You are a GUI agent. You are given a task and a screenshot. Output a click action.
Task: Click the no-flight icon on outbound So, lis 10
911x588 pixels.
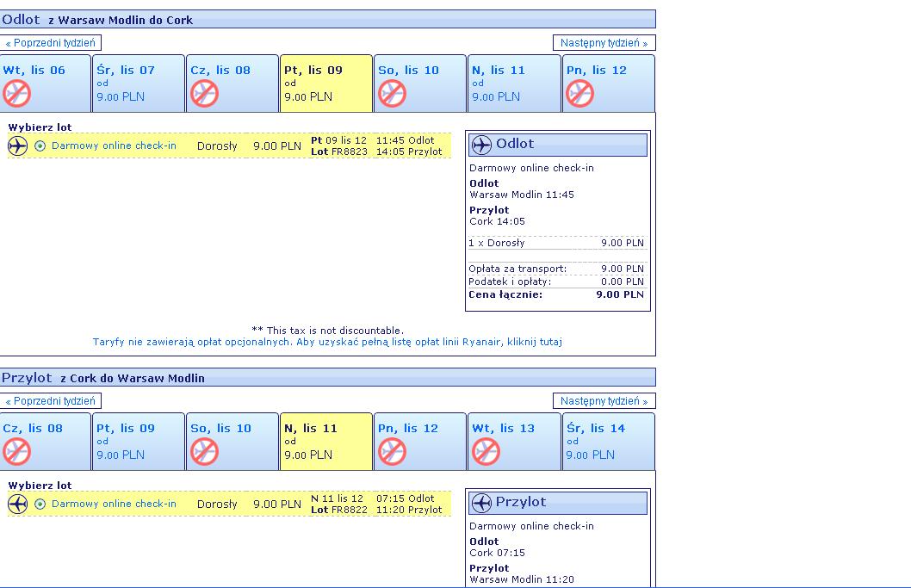coord(392,94)
